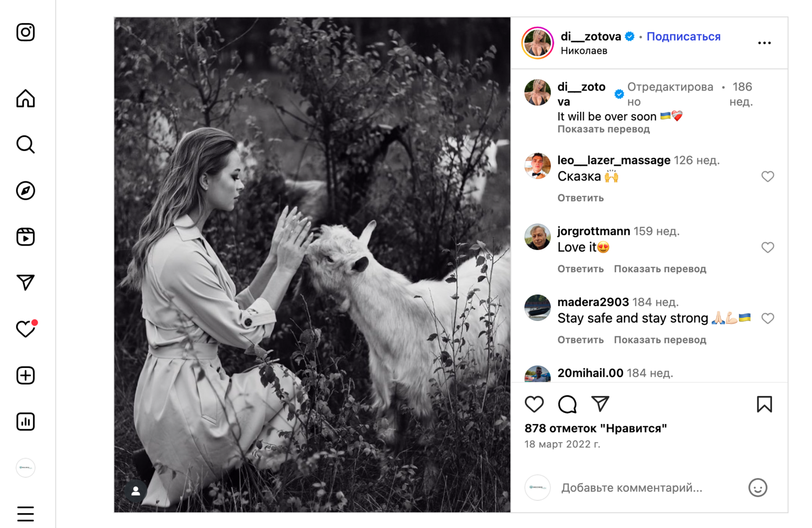The height and width of the screenshot is (528, 812).
Task: Like the post with heart icon
Action: pyautogui.click(x=534, y=404)
